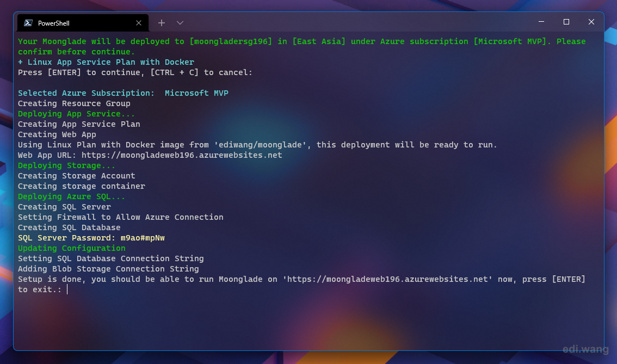Minimize the Terminal window
The width and height of the screenshot is (617, 364).
coord(541,22)
